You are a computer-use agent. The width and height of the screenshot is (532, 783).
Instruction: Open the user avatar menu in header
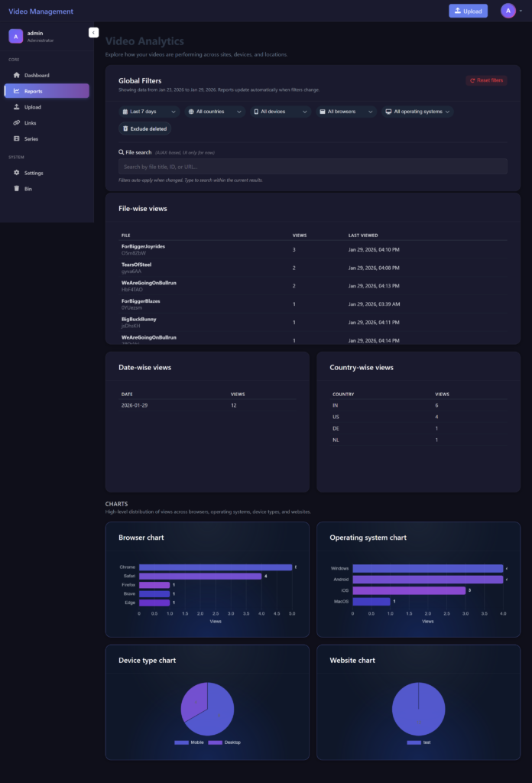tap(508, 11)
